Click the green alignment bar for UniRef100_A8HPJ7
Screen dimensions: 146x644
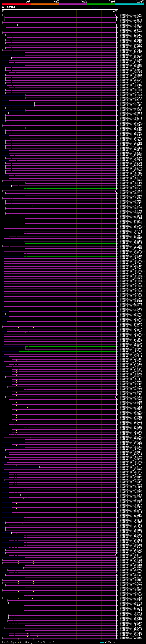[71, 188]
